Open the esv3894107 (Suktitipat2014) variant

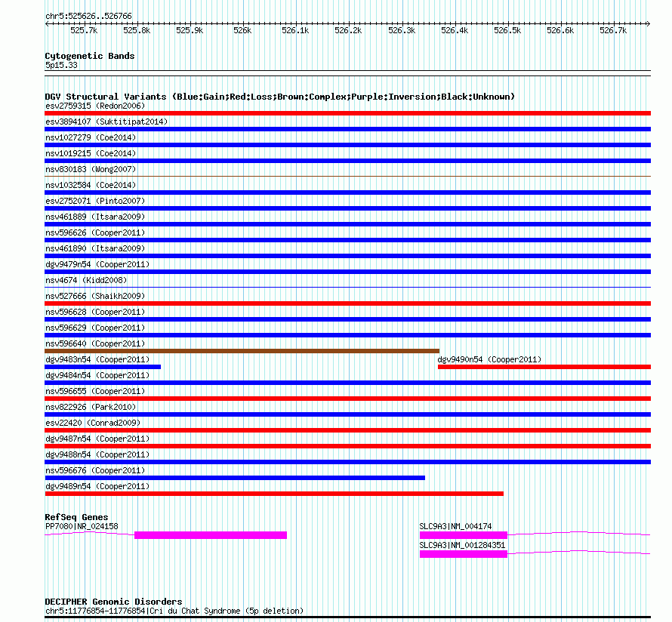[106, 122]
